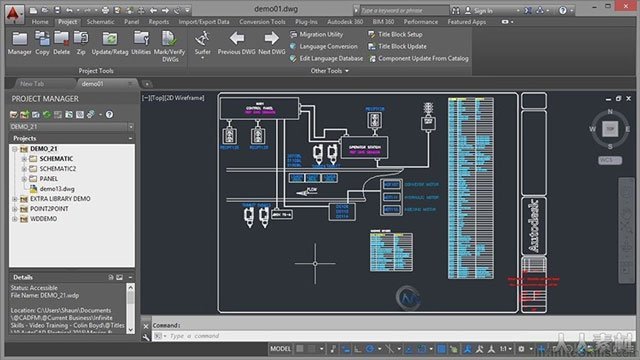The width and height of the screenshot is (640, 360).
Task: Expand the WDDEMO project node
Action: pyautogui.click(x=15, y=219)
